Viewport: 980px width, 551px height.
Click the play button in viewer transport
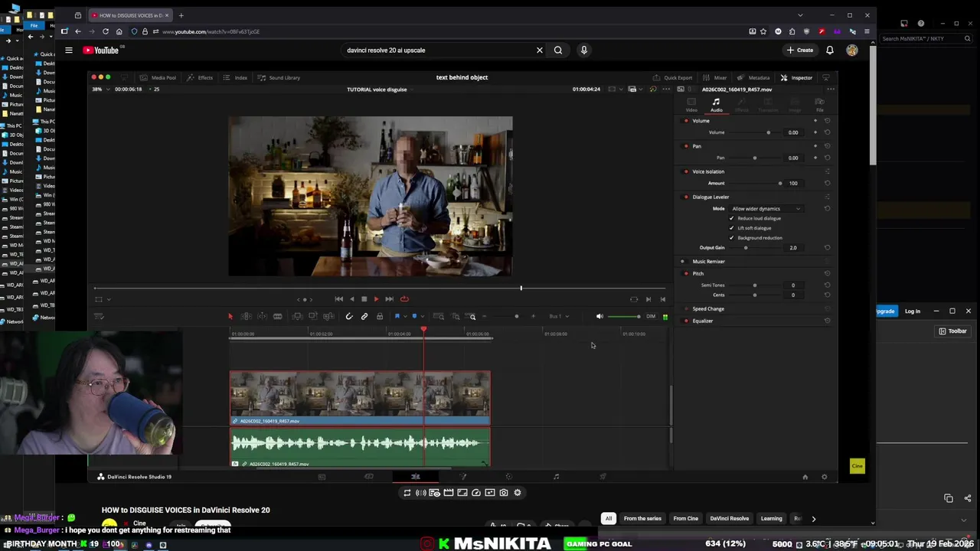click(x=376, y=299)
